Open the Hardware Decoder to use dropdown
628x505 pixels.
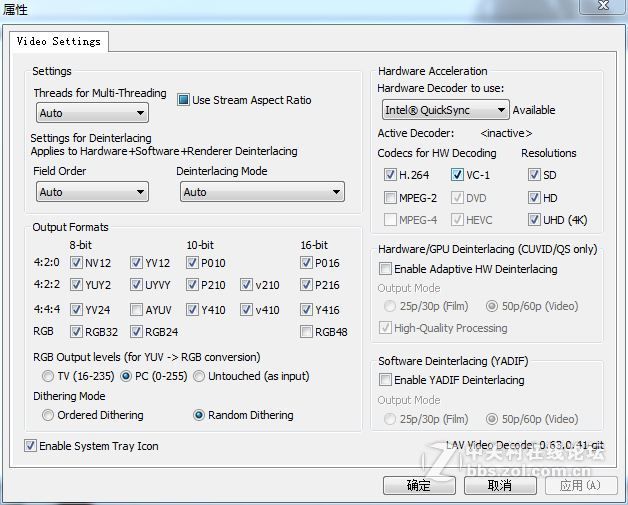445,110
